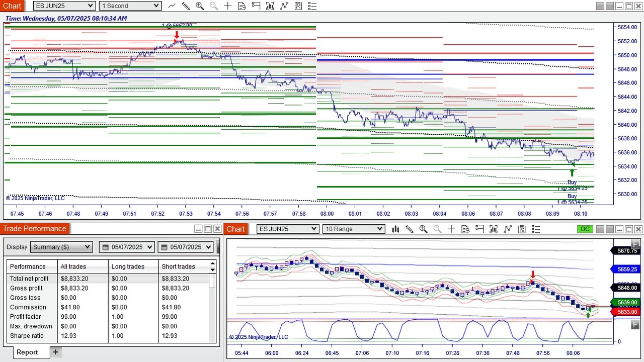Show the data box in the 10 Range chart
The image size is (644, 362).
click(465, 229)
